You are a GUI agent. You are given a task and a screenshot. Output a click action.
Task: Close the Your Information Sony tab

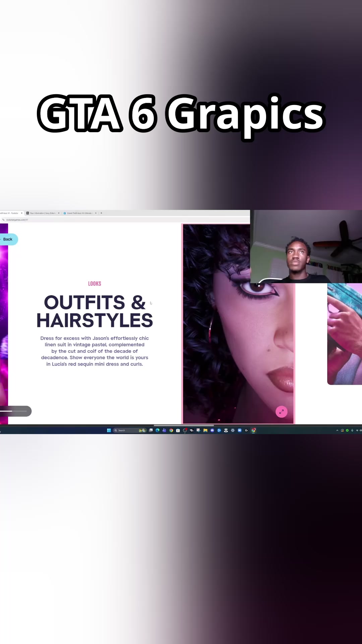pyautogui.click(x=59, y=213)
